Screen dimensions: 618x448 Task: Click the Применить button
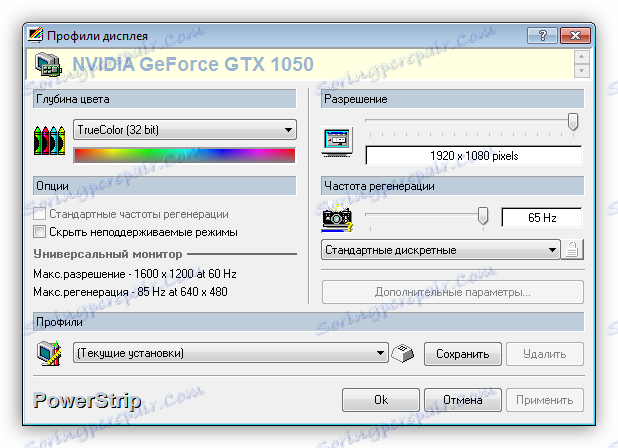545,400
